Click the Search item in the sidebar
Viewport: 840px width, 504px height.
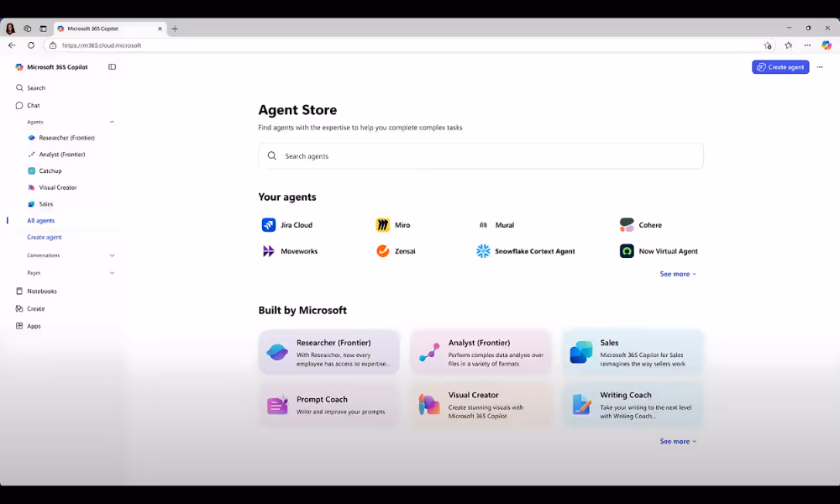click(x=30, y=88)
